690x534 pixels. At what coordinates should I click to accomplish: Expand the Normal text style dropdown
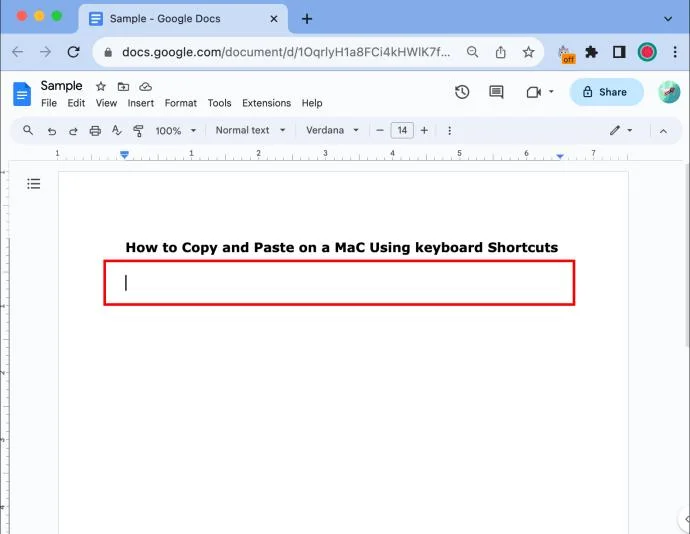coord(250,130)
